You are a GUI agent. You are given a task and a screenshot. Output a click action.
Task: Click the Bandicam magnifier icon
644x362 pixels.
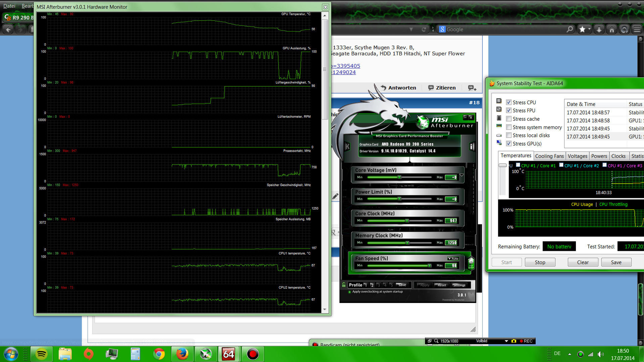click(436, 341)
